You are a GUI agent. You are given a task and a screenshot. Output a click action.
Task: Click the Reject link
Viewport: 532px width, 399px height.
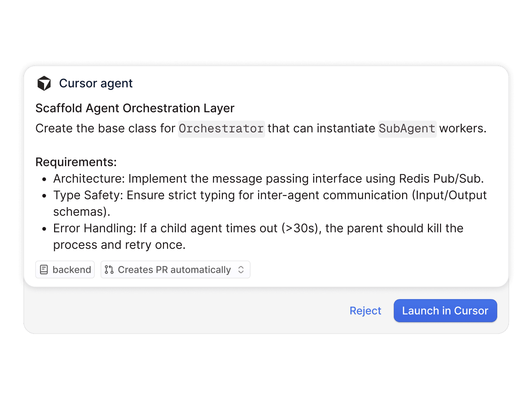pyautogui.click(x=365, y=310)
